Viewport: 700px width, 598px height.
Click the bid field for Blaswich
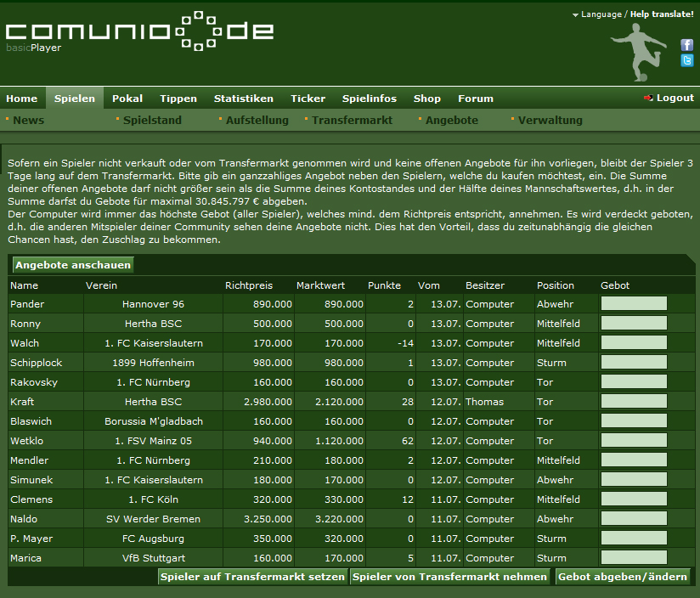(634, 420)
